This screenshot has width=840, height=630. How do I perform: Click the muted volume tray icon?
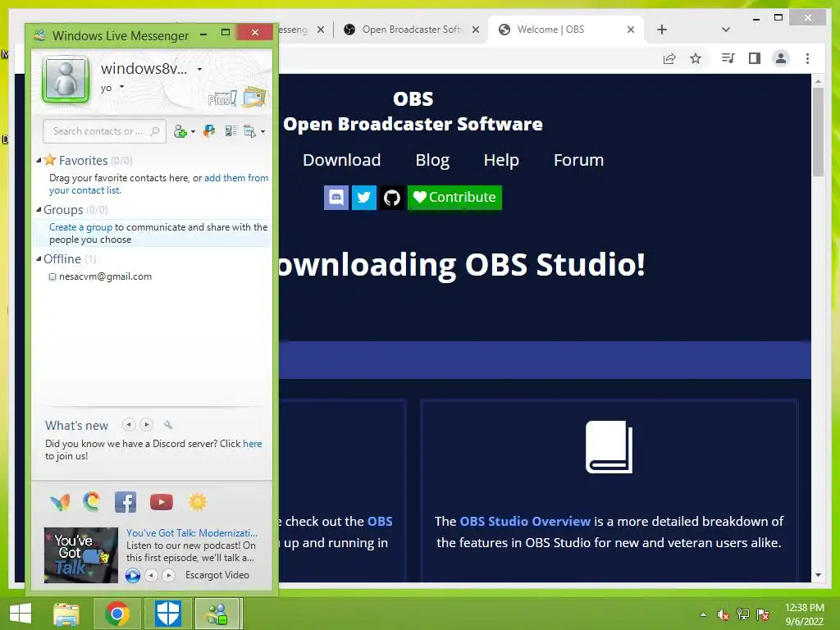(x=724, y=614)
